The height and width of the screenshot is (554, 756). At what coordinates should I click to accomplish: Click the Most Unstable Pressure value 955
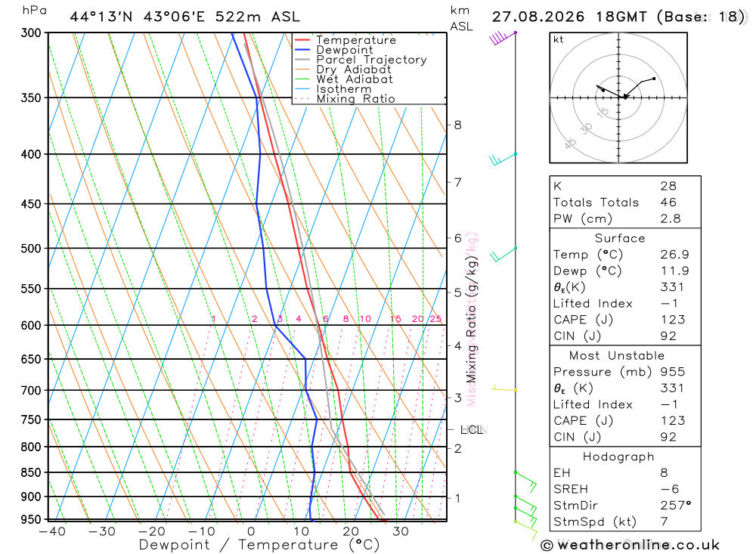pos(673,372)
